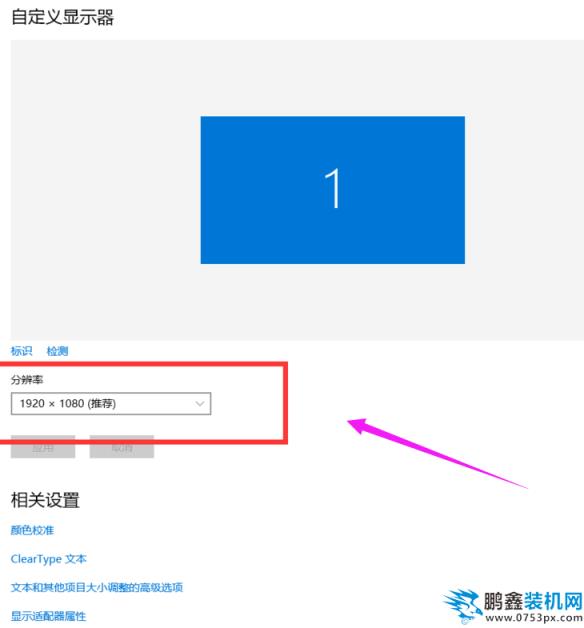The width and height of the screenshot is (584, 628).
Task: Click the greyed 应用 button
Action: coord(43,446)
